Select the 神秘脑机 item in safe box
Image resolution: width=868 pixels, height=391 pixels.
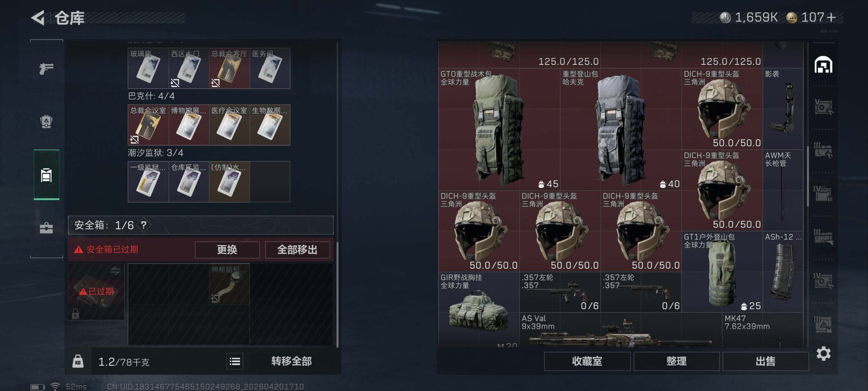(x=229, y=284)
